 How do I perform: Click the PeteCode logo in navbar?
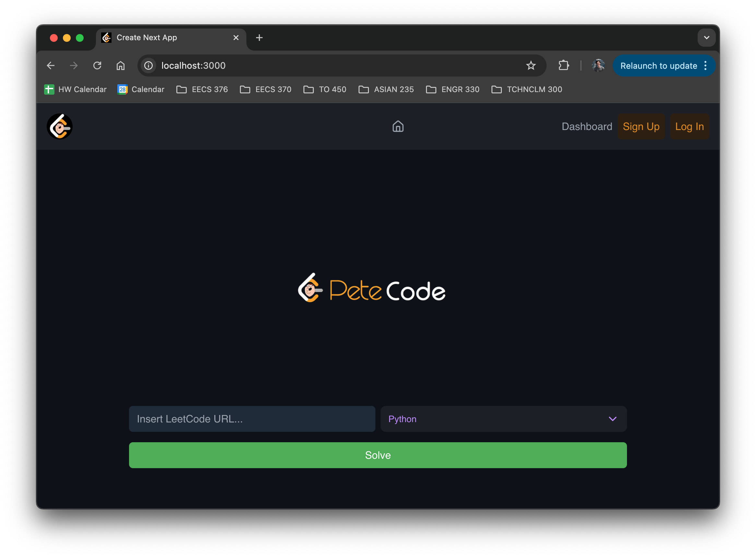[x=60, y=126]
